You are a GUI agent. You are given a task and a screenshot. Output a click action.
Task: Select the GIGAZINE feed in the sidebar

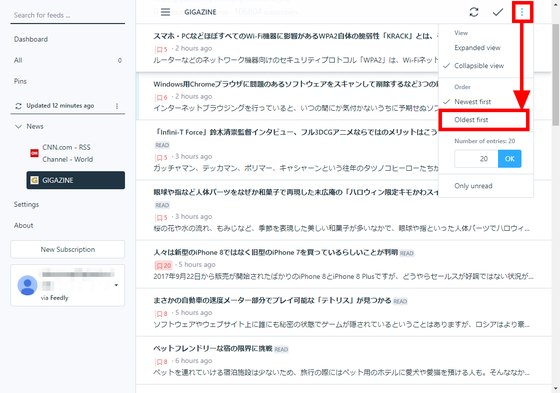76,180
